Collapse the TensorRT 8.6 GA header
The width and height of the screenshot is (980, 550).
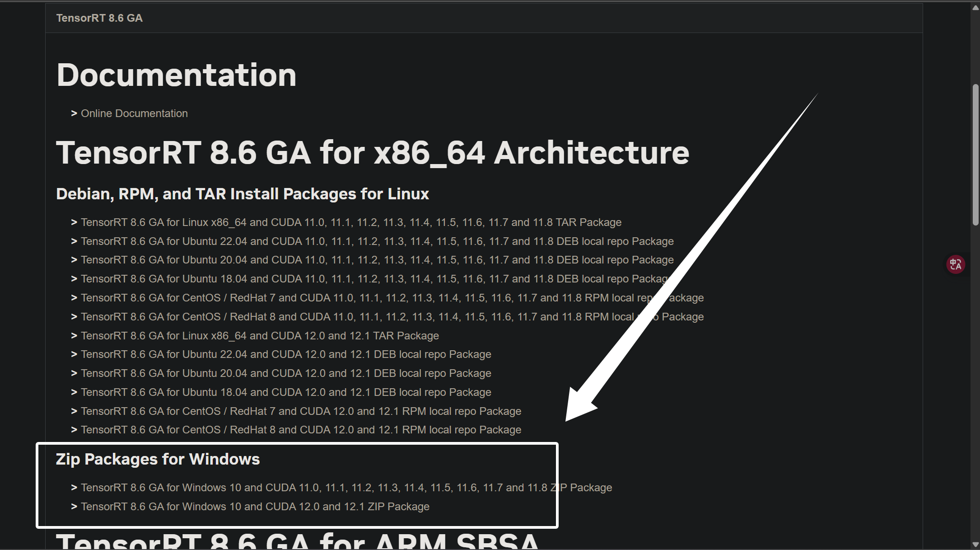point(99,18)
